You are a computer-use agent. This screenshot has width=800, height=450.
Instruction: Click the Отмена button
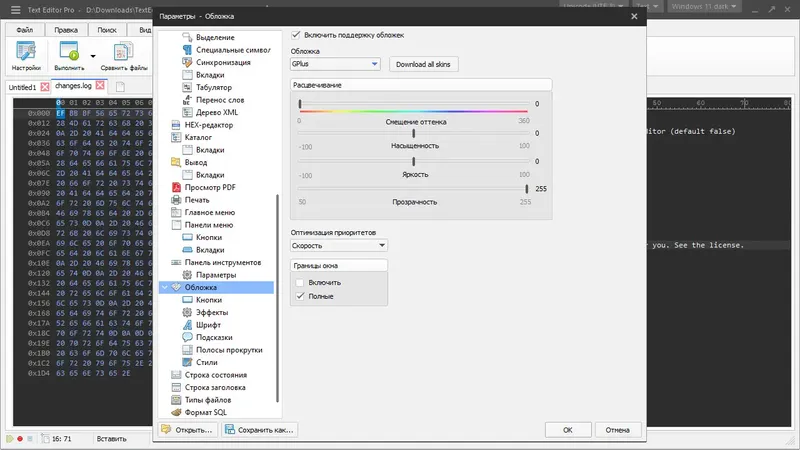(x=617, y=430)
